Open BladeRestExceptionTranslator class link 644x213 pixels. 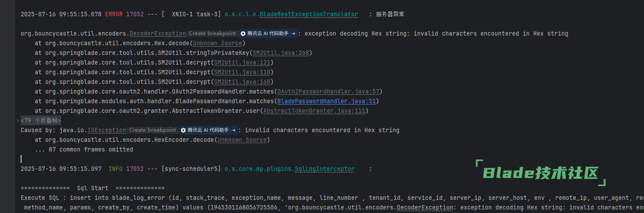pos(309,14)
